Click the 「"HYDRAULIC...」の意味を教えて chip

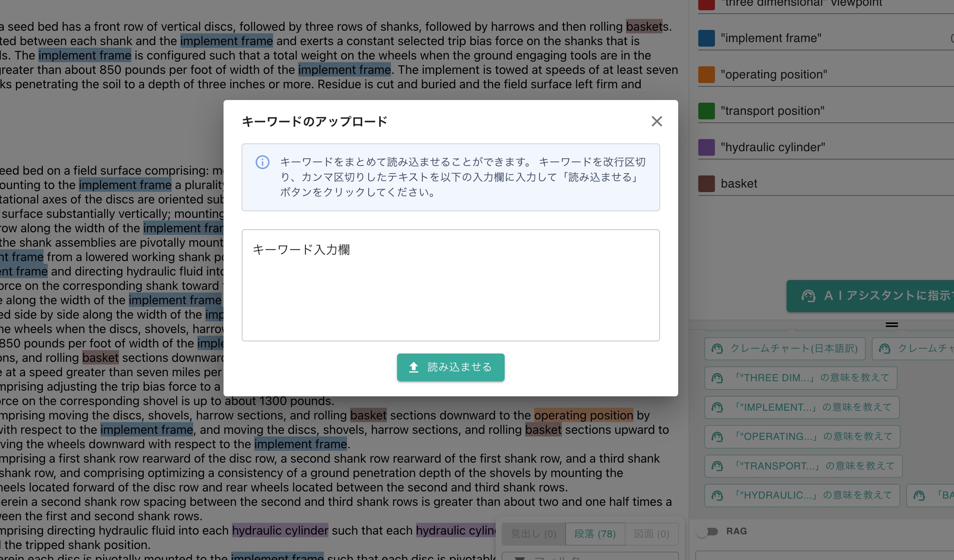(x=802, y=496)
